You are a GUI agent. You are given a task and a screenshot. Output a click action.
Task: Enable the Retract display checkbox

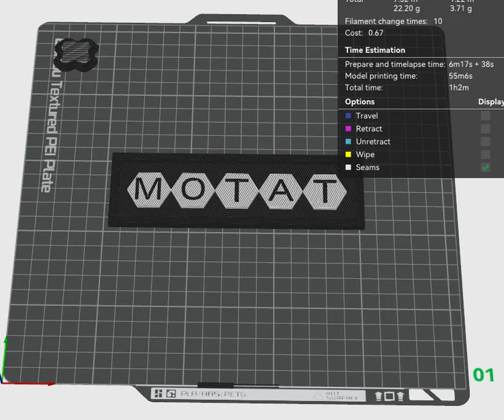(x=485, y=128)
